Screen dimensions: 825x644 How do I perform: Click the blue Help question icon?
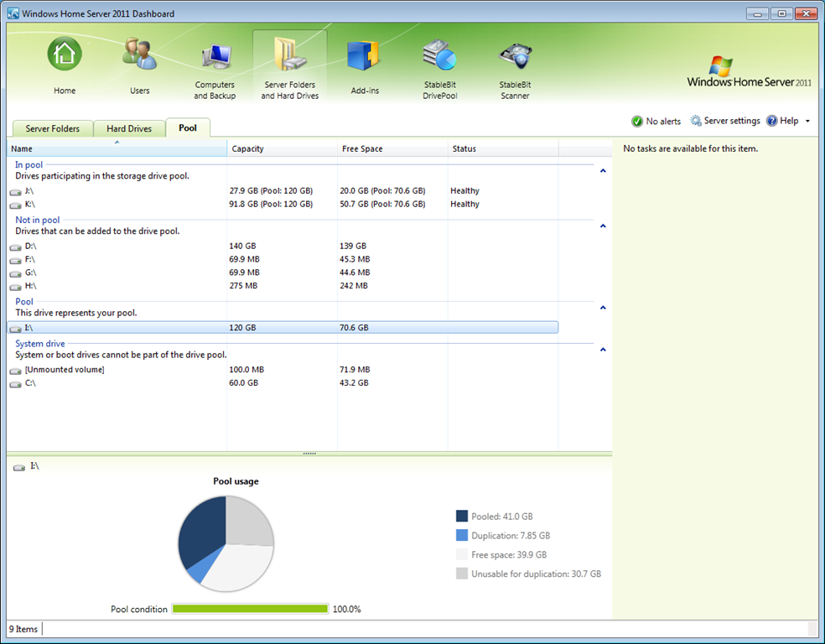pos(772,121)
